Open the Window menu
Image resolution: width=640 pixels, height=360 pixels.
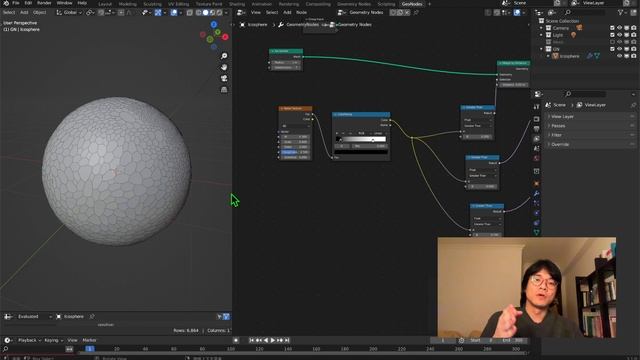(64, 3)
